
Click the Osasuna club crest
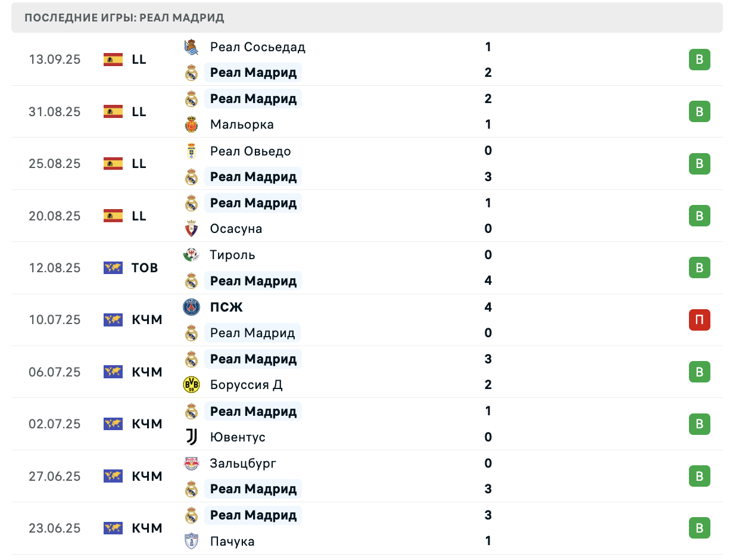tap(191, 229)
